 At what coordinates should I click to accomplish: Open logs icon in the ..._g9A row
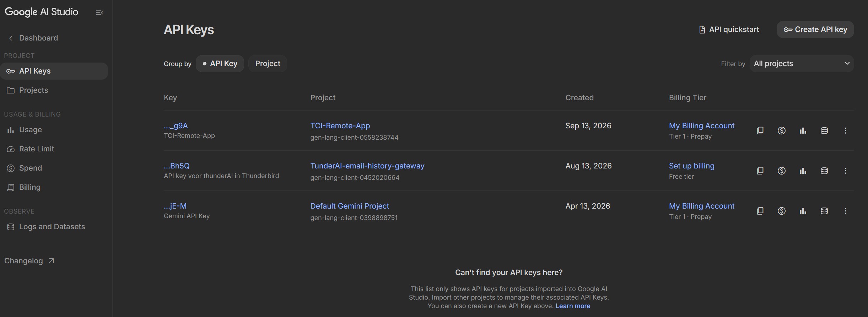click(x=824, y=130)
